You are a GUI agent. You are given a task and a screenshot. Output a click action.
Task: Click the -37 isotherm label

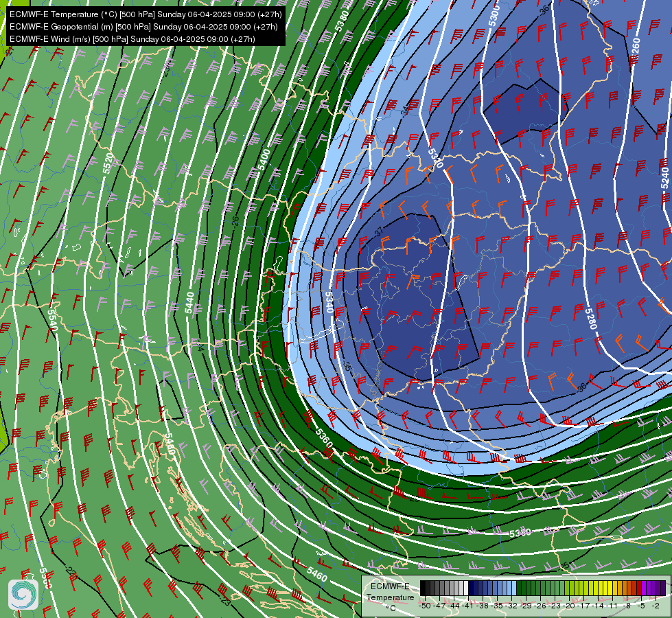point(379,231)
